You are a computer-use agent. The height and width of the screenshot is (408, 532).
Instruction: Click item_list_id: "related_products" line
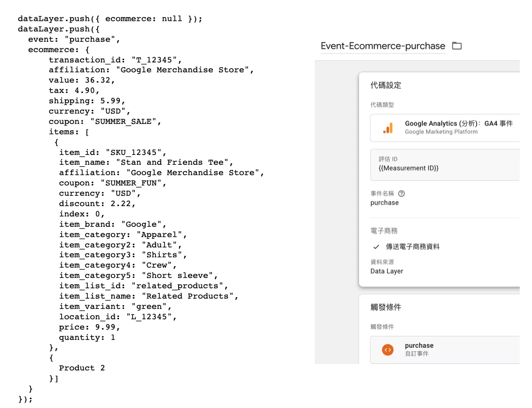coord(143,286)
